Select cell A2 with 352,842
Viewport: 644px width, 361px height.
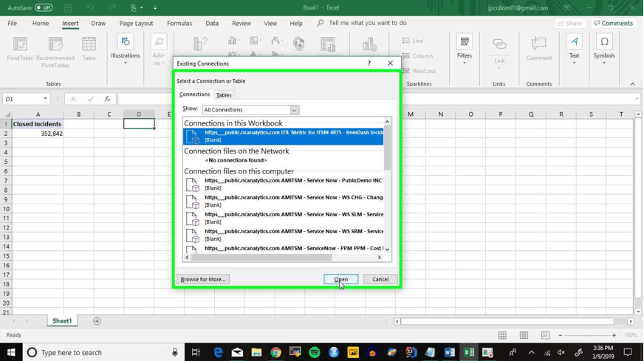(x=38, y=134)
